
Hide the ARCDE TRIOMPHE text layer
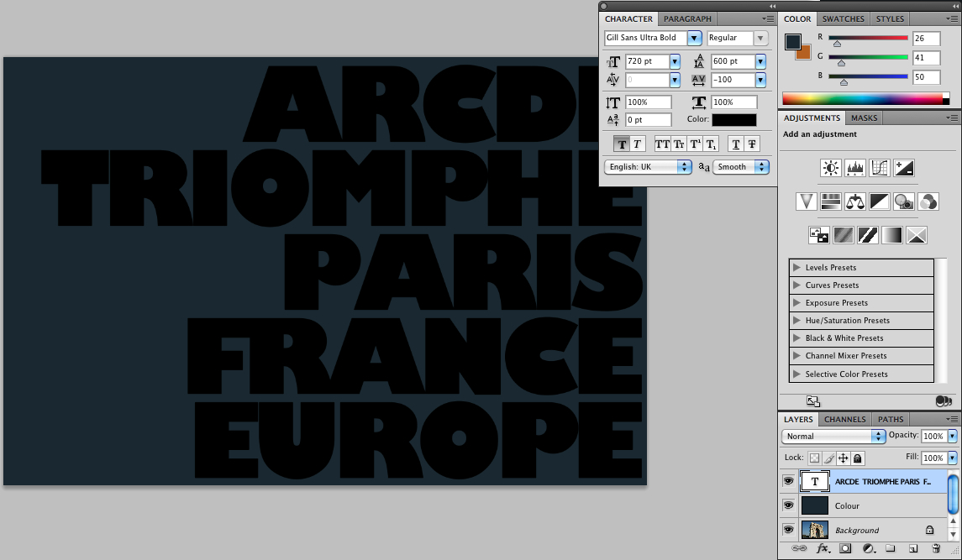click(788, 481)
